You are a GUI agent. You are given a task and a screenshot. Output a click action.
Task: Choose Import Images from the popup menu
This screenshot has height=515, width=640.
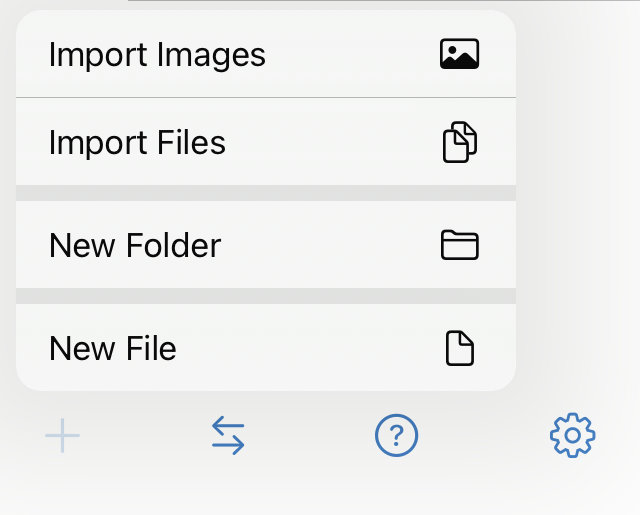coord(266,54)
